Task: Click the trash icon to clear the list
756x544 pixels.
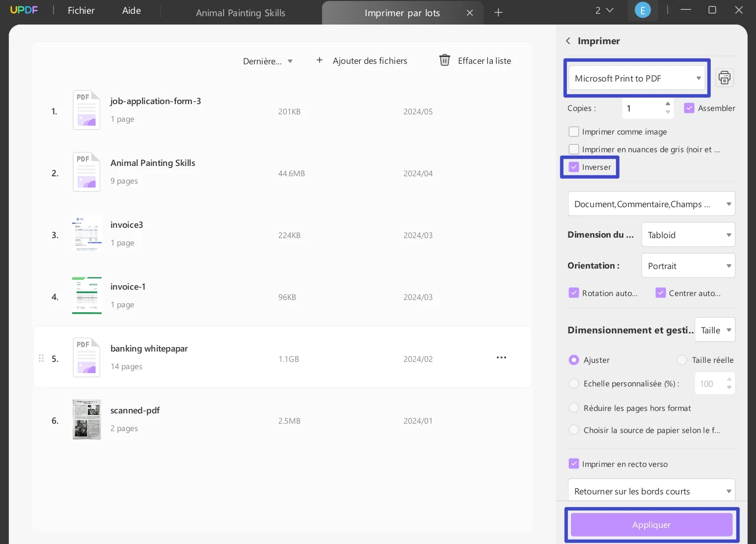Action: [x=444, y=60]
